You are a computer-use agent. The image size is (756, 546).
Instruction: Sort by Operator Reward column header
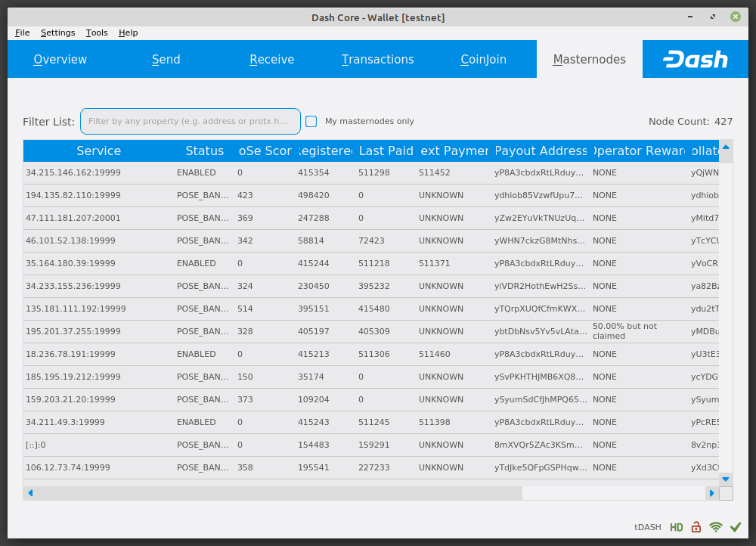pyautogui.click(x=640, y=151)
